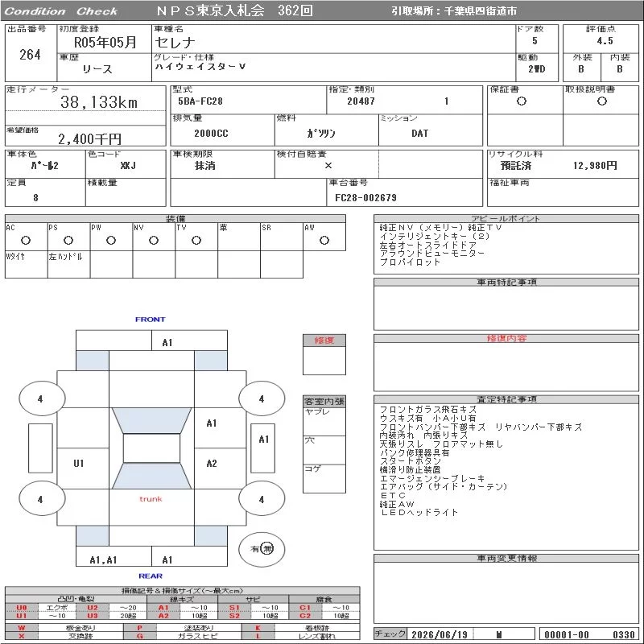Screen dimensions: 644x644
Task: Select the inspection expiry value "抹消"
Action: (205, 166)
